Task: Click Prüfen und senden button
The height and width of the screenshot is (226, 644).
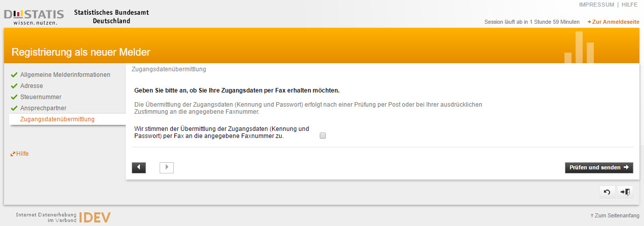Action: click(x=599, y=167)
